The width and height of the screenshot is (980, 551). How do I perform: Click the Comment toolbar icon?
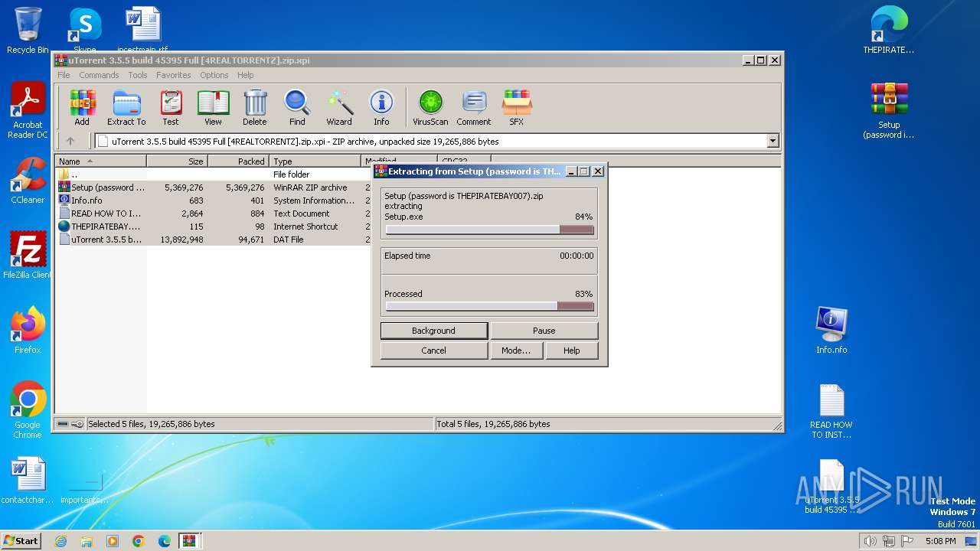click(474, 107)
